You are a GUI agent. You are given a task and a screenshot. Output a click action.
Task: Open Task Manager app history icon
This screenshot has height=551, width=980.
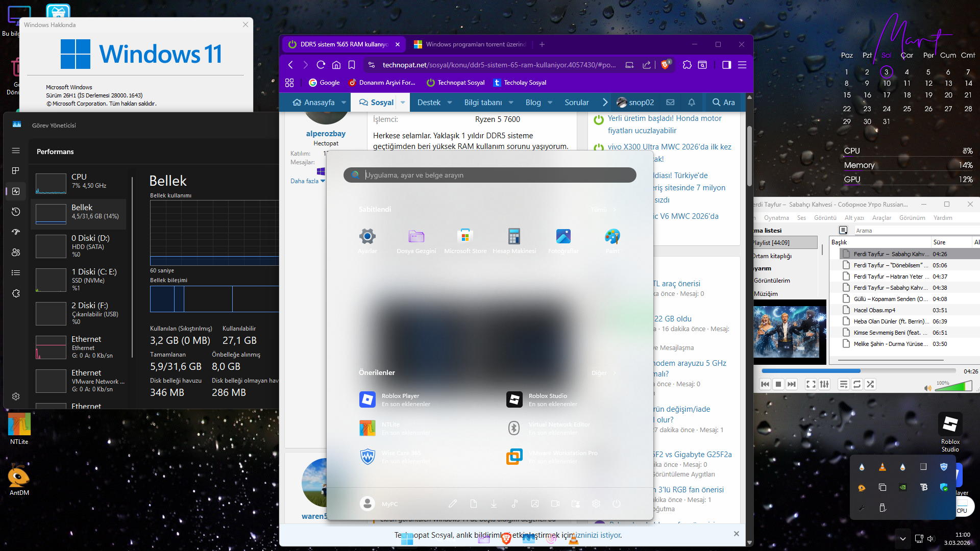(x=16, y=211)
